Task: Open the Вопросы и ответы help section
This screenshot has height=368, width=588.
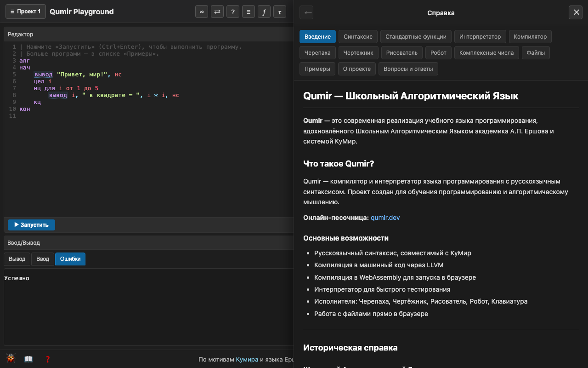Action: (408, 69)
